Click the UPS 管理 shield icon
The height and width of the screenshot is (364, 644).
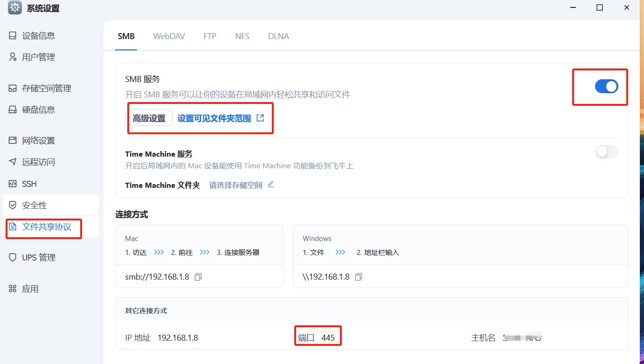tap(13, 257)
